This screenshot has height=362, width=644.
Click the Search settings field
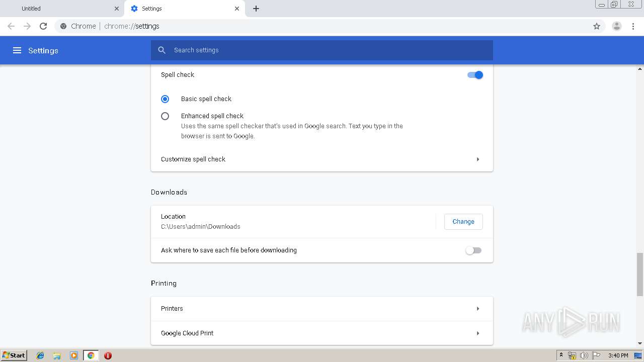322,50
